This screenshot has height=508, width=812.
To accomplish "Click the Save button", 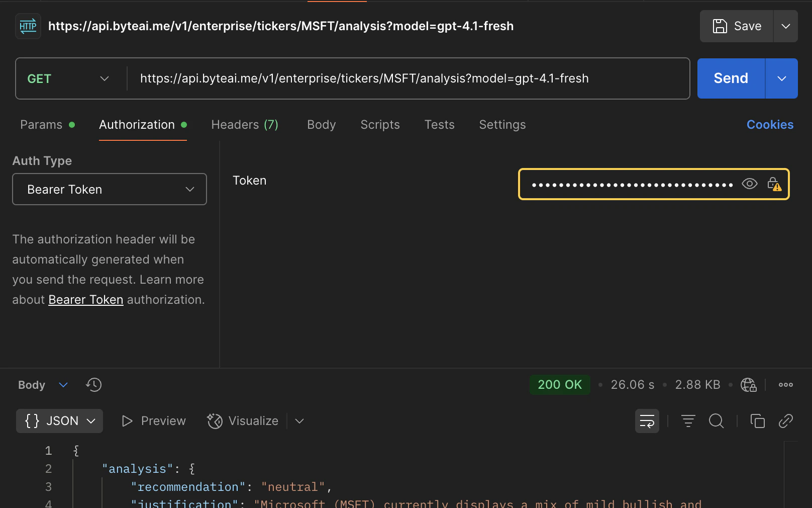I will pos(737,26).
